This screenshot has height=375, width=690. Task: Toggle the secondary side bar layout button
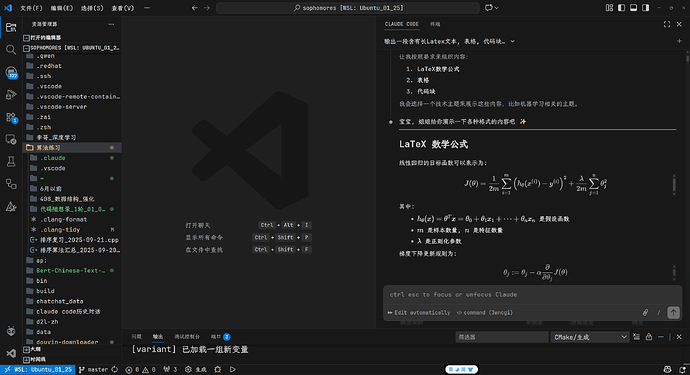pos(646,8)
